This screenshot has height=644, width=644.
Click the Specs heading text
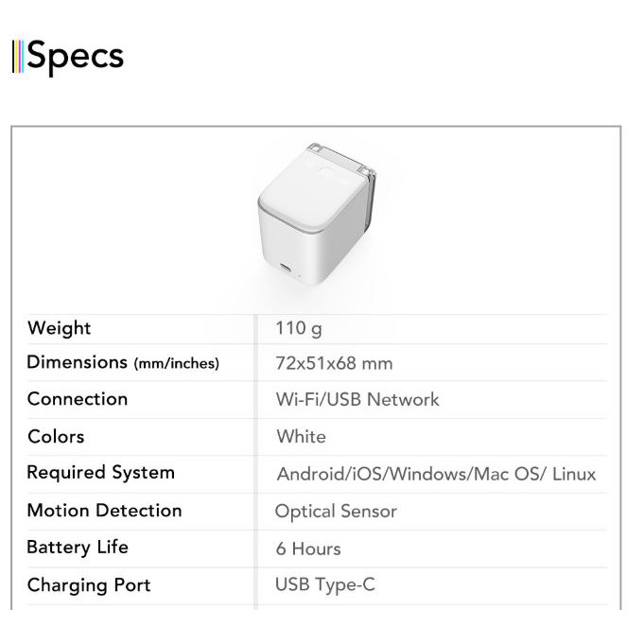point(76,57)
